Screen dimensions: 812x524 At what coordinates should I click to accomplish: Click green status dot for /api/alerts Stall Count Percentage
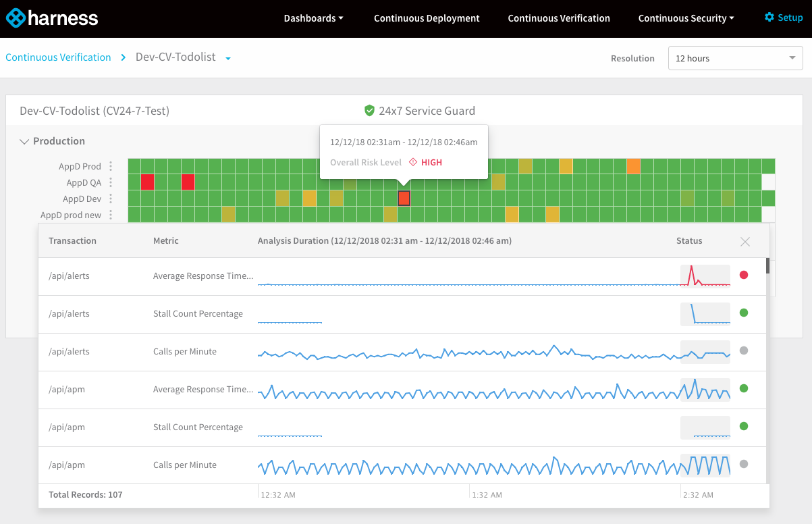tap(744, 313)
